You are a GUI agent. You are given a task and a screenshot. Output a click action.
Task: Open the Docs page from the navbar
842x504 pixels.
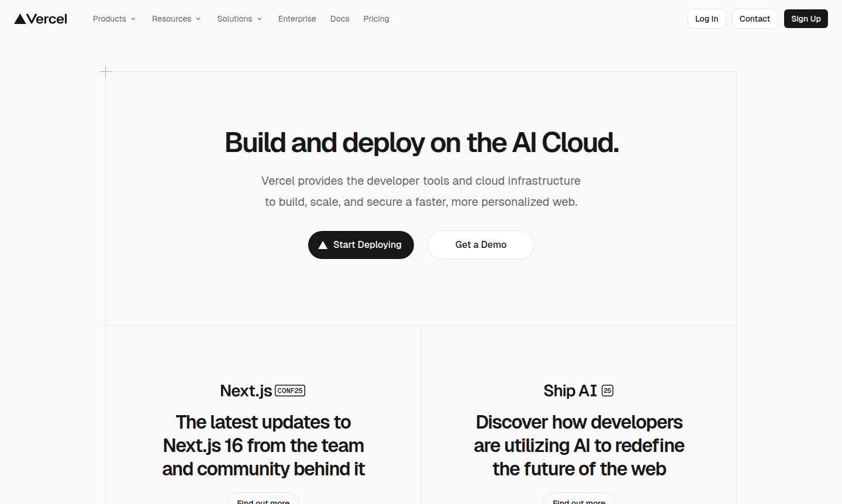[340, 19]
